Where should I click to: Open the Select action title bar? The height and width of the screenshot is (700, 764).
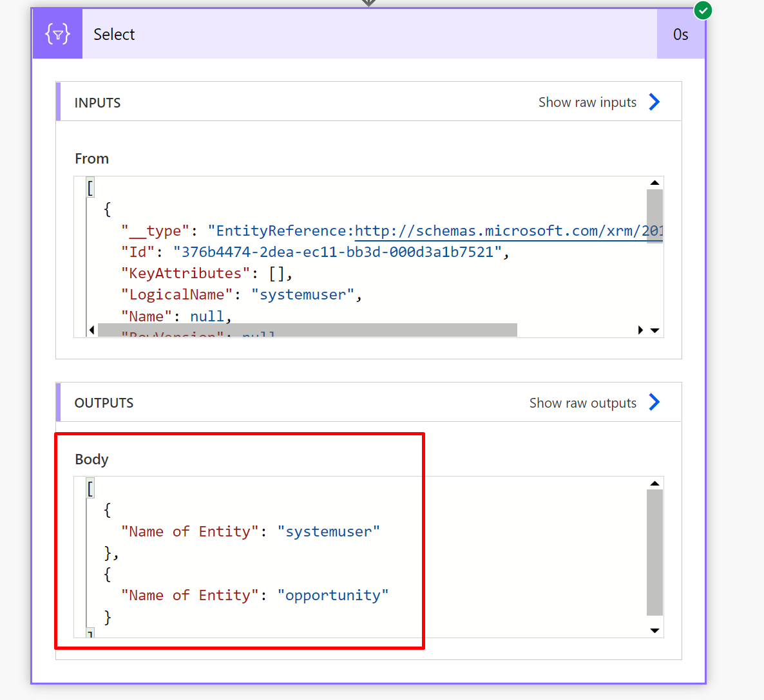click(369, 34)
